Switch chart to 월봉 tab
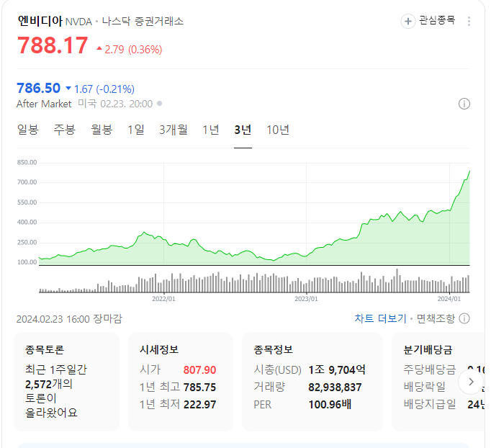 102,130
